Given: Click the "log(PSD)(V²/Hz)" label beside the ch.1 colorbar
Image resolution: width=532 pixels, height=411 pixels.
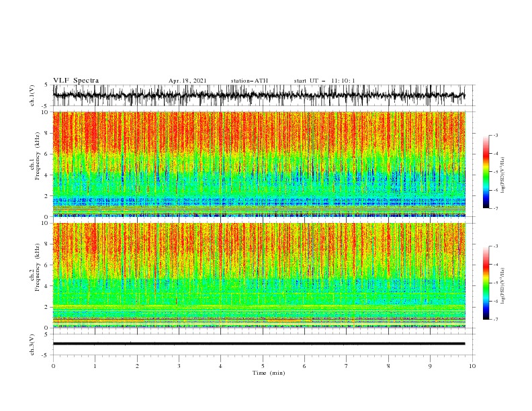Looking at the screenshot, I should pos(503,175).
